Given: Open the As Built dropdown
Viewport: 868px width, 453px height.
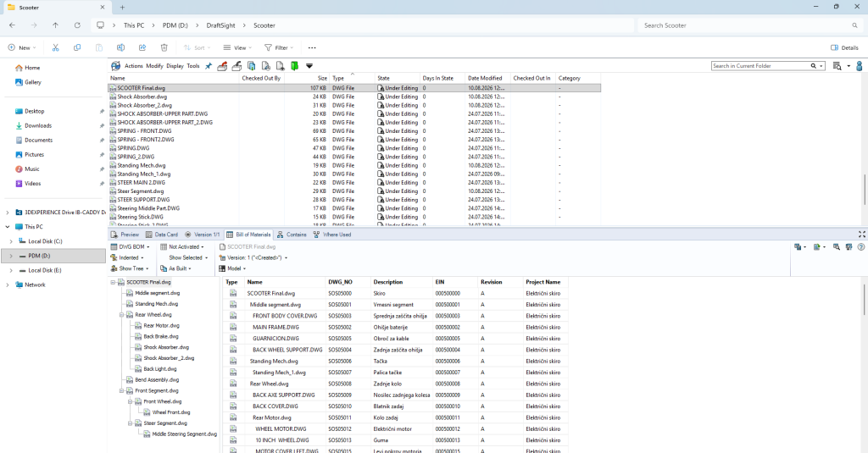Looking at the screenshot, I should click(176, 268).
